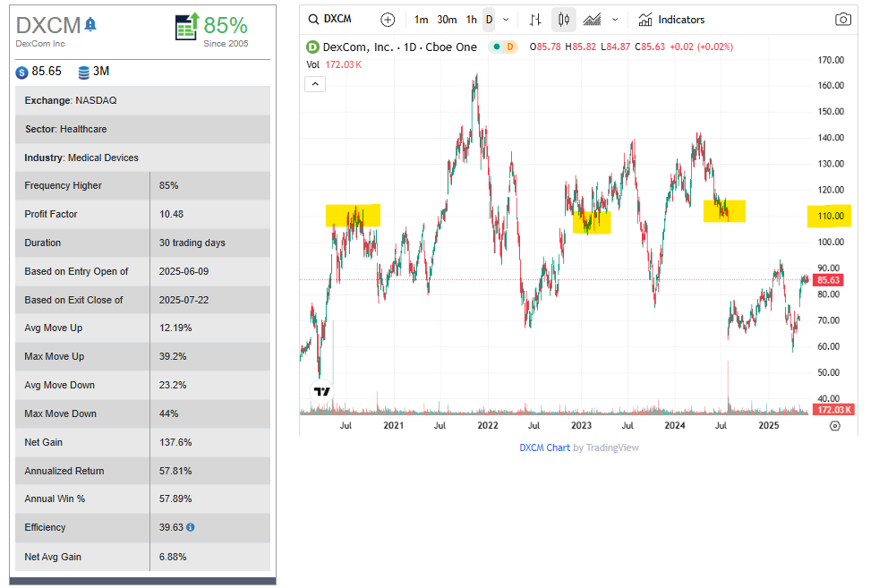
Task: Click the TradingView logo on chart
Action: click(321, 391)
